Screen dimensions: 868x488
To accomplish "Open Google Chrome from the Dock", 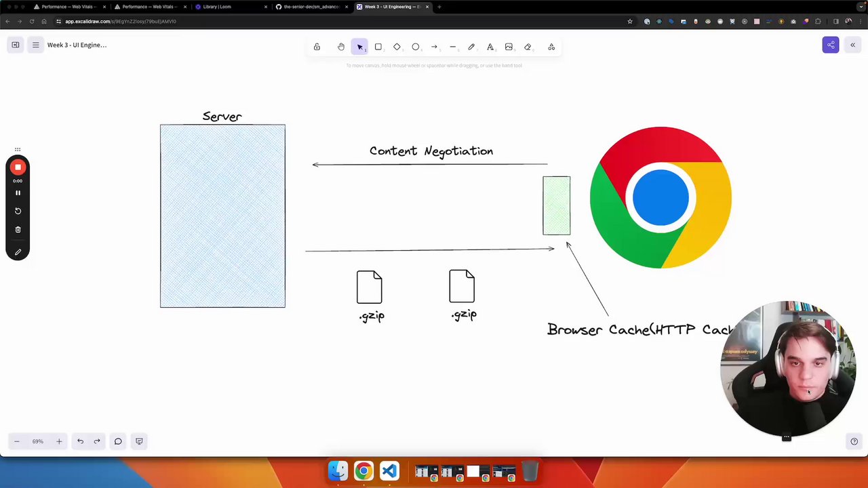I will click(363, 470).
